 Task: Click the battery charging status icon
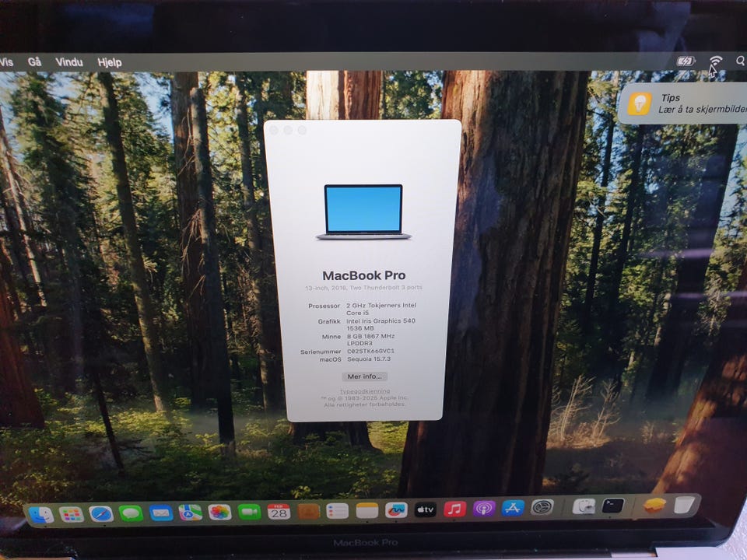point(686,61)
